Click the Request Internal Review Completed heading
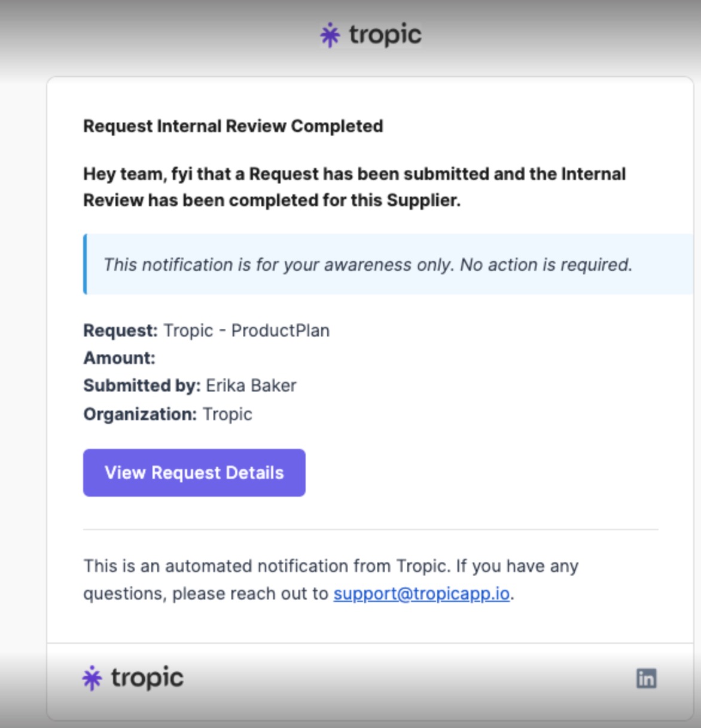Viewport: 701px width, 728px height. click(x=233, y=126)
